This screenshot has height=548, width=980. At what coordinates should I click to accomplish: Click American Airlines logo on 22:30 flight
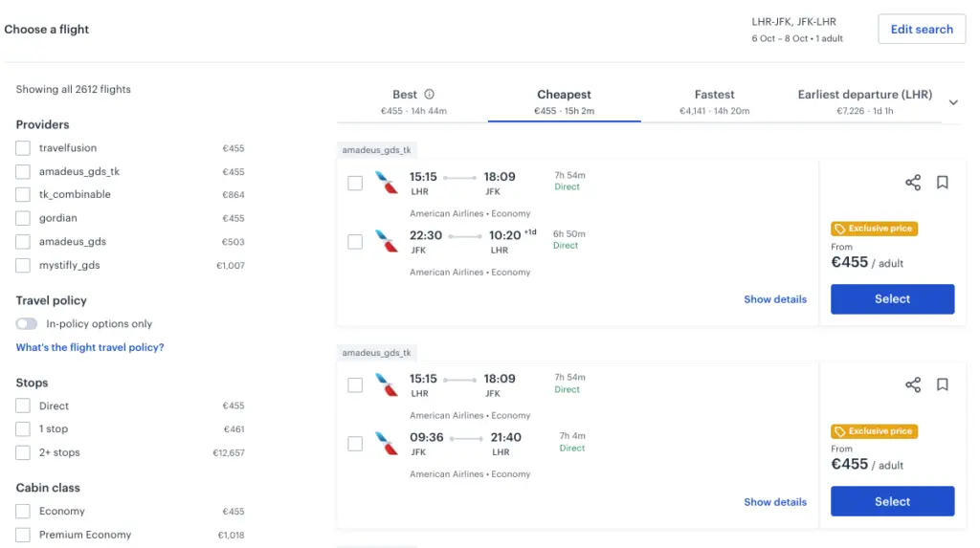pyautogui.click(x=387, y=241)
